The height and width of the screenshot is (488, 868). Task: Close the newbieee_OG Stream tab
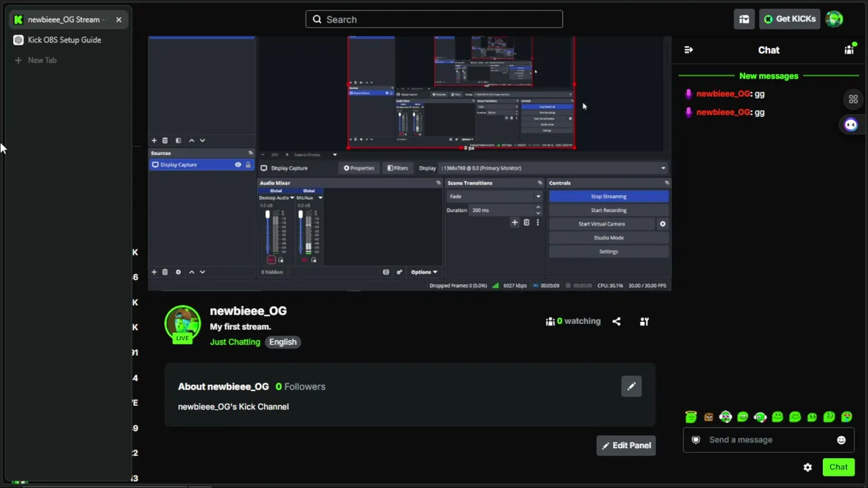119,20
